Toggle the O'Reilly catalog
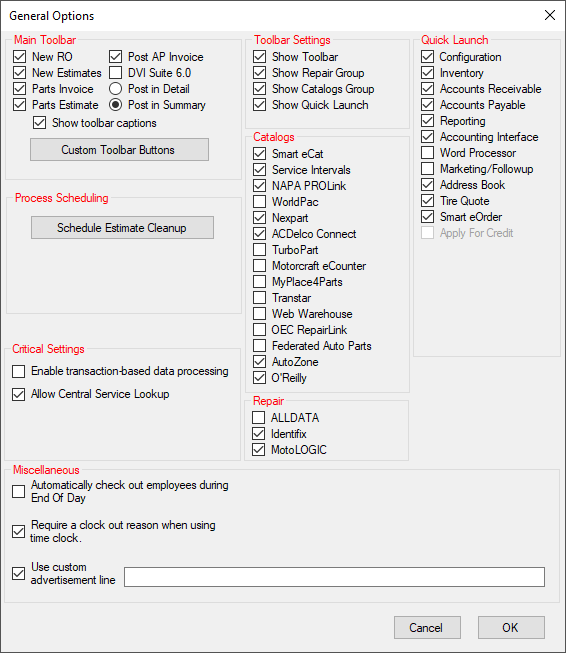Viewport: 566px width, 653px height. [x=259, y=378]
